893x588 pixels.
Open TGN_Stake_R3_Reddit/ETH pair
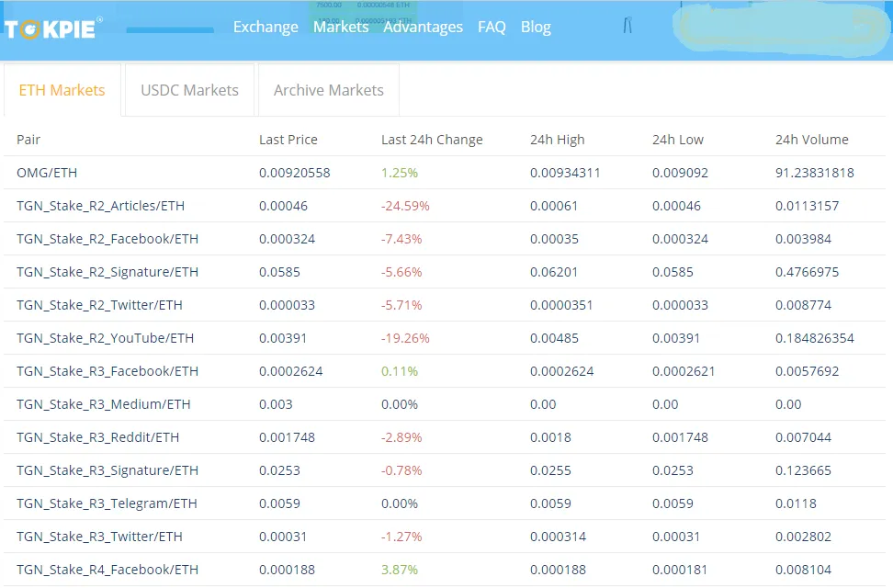point(97,437)
